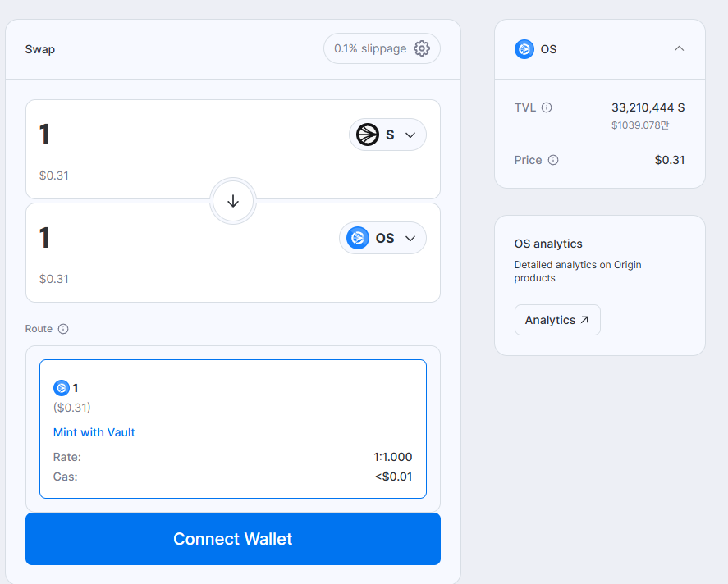Viewport: 728px width, 584px height.
Task: Click the Connect Wallet button
Action: pos(233,539)
